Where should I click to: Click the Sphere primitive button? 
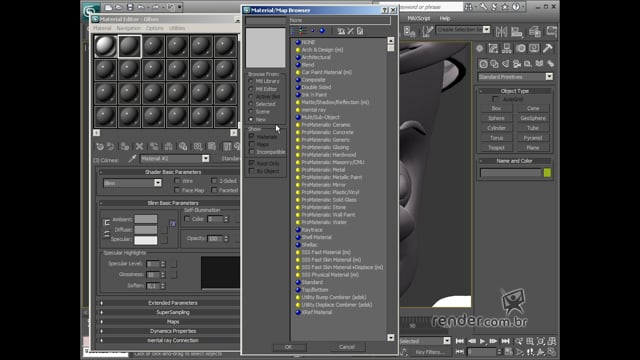click(496, 118)
